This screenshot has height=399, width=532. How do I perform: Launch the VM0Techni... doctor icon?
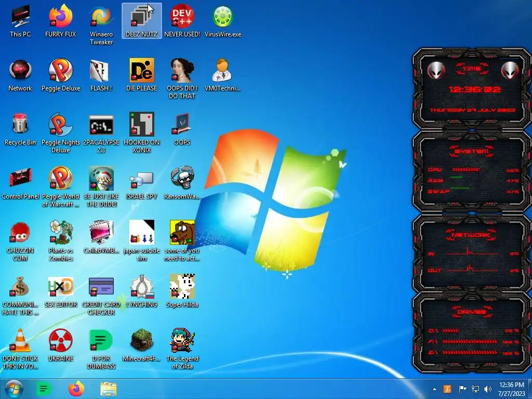(222, 75)
